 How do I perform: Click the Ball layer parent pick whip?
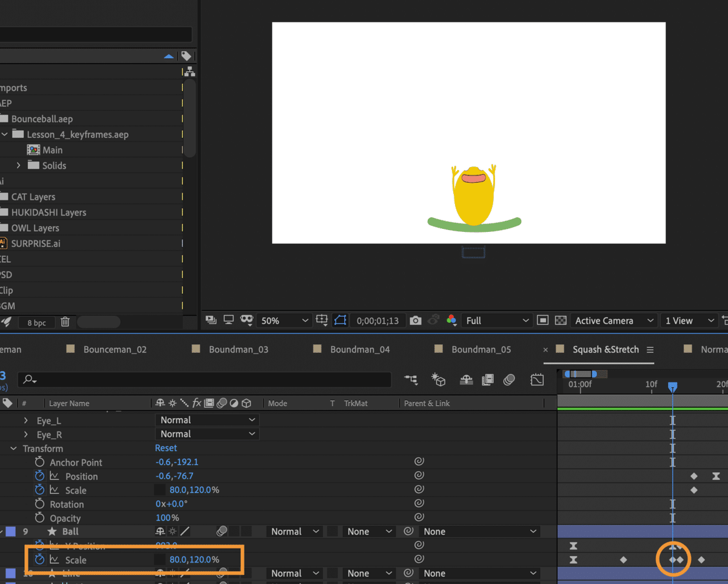[409, 531]
